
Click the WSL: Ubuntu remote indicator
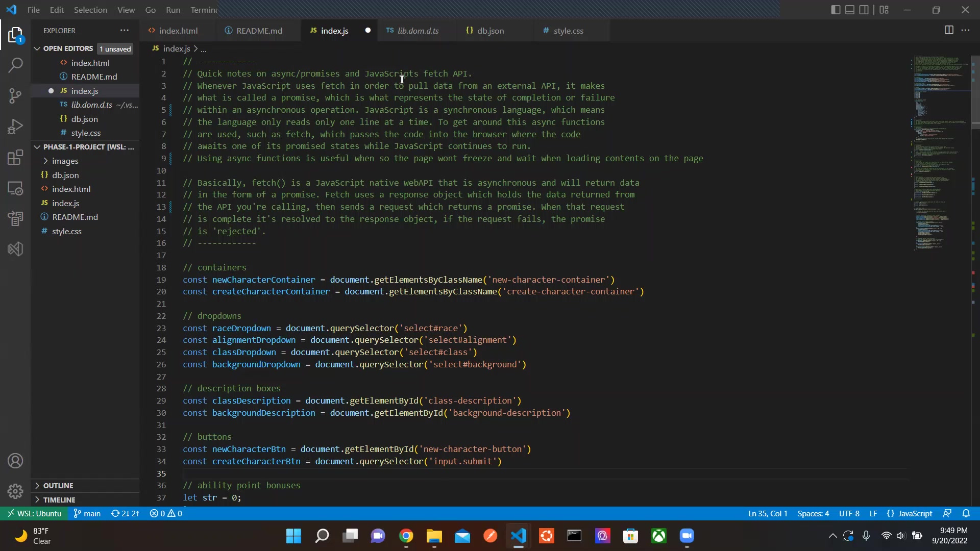pos(34,514)
